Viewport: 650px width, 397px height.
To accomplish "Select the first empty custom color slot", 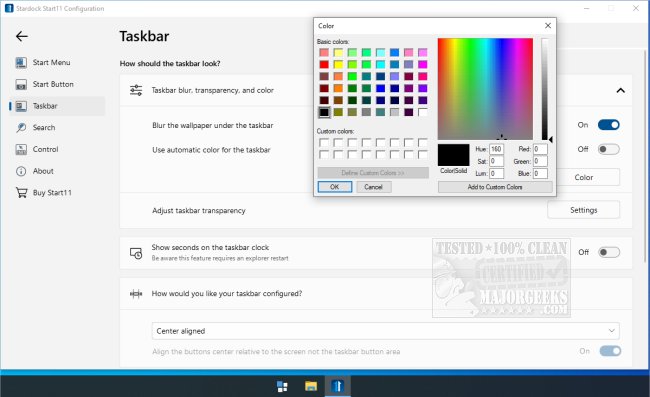I will tap(324, 143).
